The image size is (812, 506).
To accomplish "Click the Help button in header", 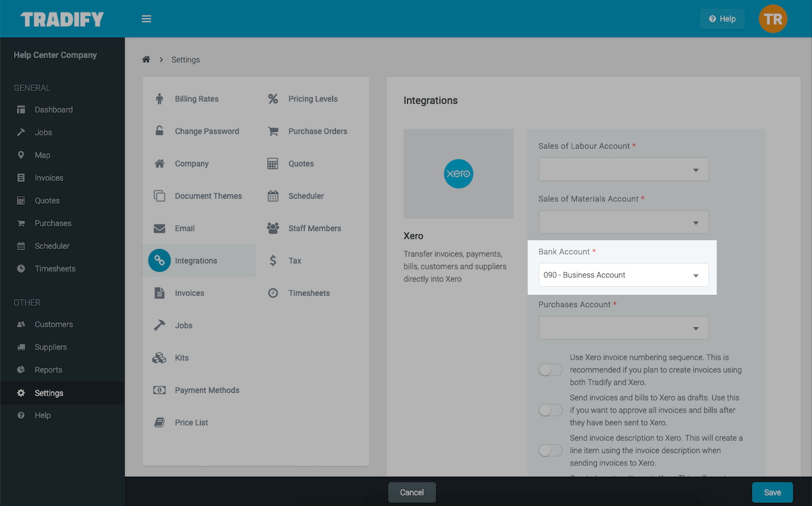I will [722, 19].
